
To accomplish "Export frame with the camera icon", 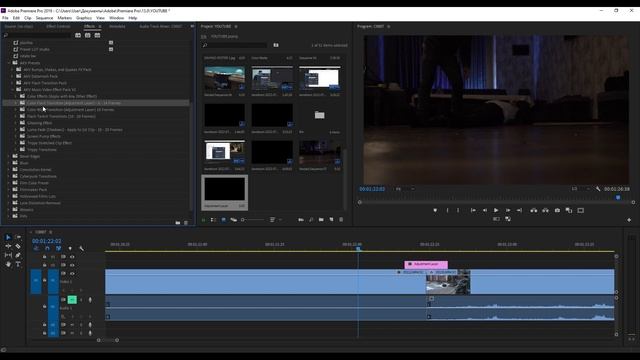I will click(x=557, y=210).
